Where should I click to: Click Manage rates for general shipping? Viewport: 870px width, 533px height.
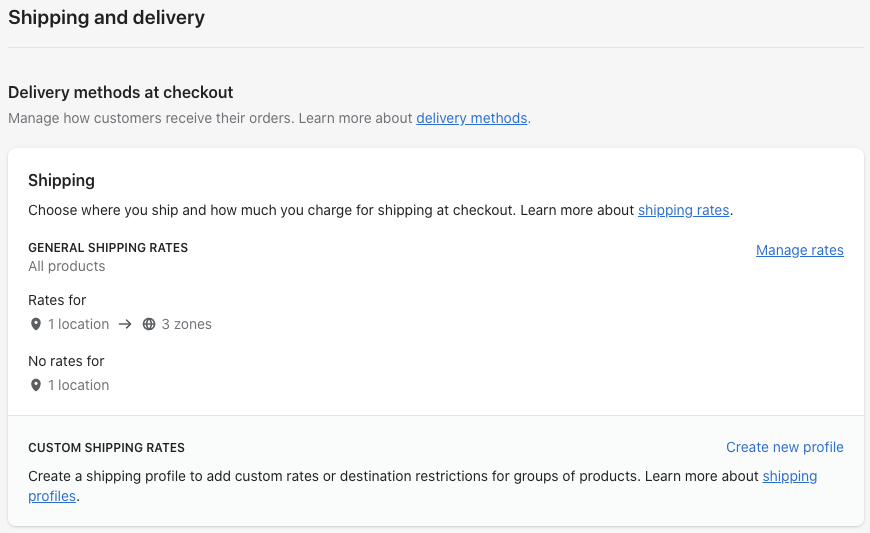pyautogui.click(x=799, y=250)
